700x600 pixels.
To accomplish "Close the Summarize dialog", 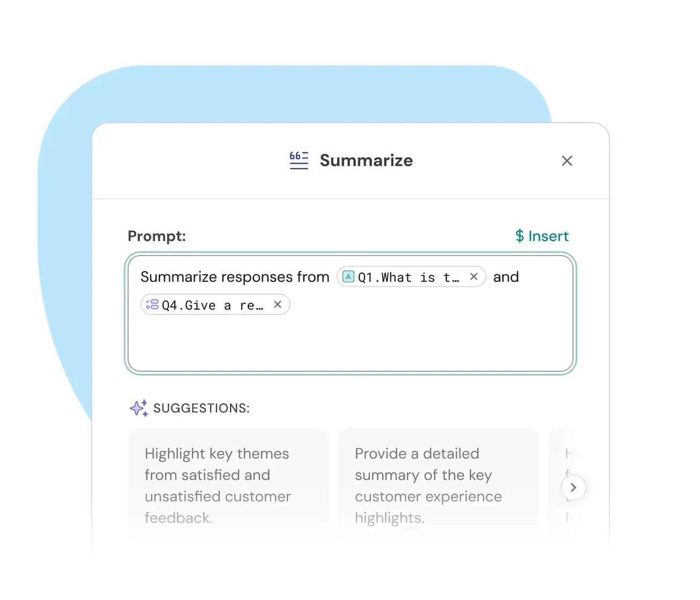I will pos(567,161).
